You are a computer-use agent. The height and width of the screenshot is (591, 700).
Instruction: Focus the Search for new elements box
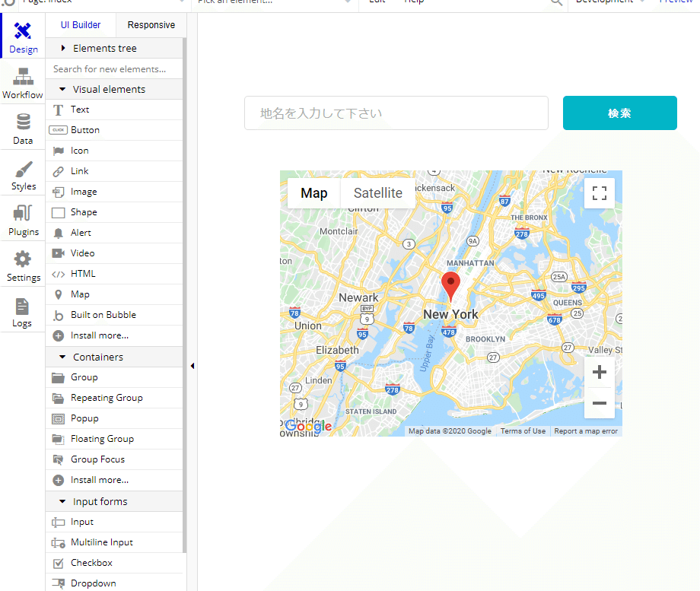[114, 68]
